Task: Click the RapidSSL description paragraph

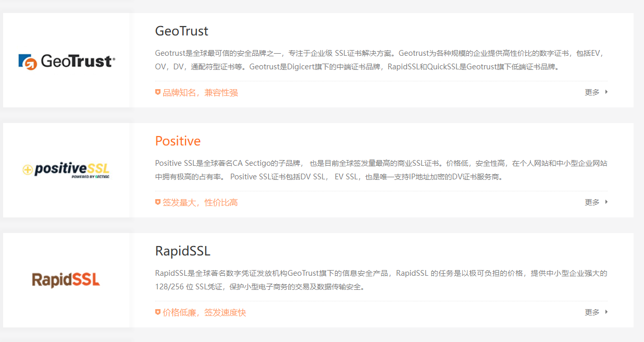Action: click(x=381, y=280)
